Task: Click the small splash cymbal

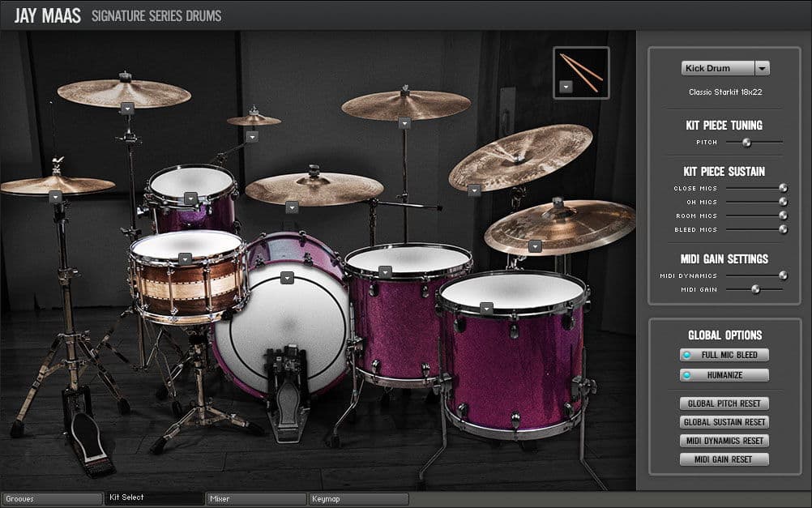Action: click(254, 120)
